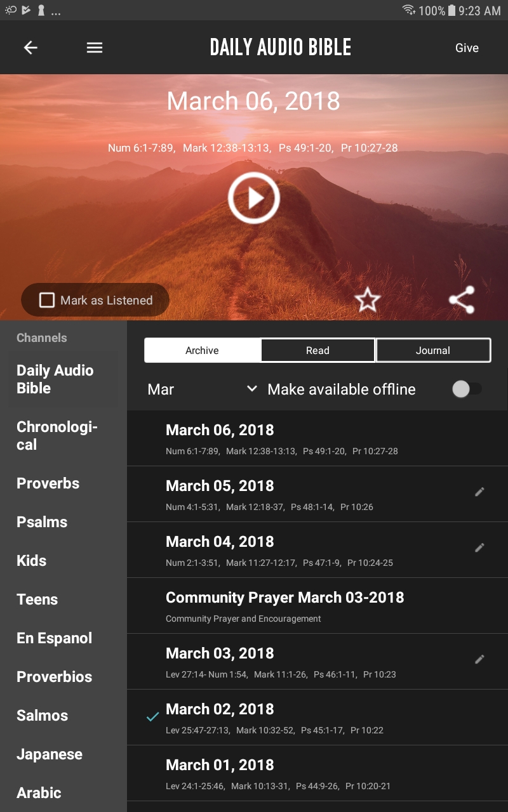Check the Mark as Listened checkbox
508x812 pixels.
tap(47, 299)
